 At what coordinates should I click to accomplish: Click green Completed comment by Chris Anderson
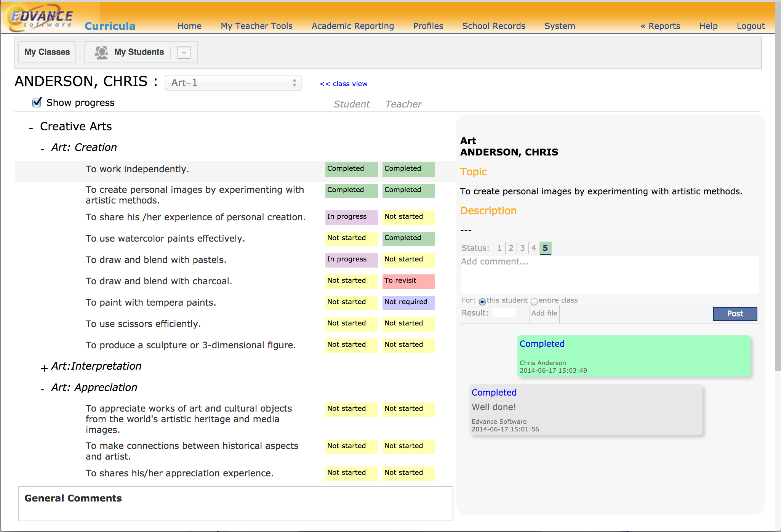(634, 356)
